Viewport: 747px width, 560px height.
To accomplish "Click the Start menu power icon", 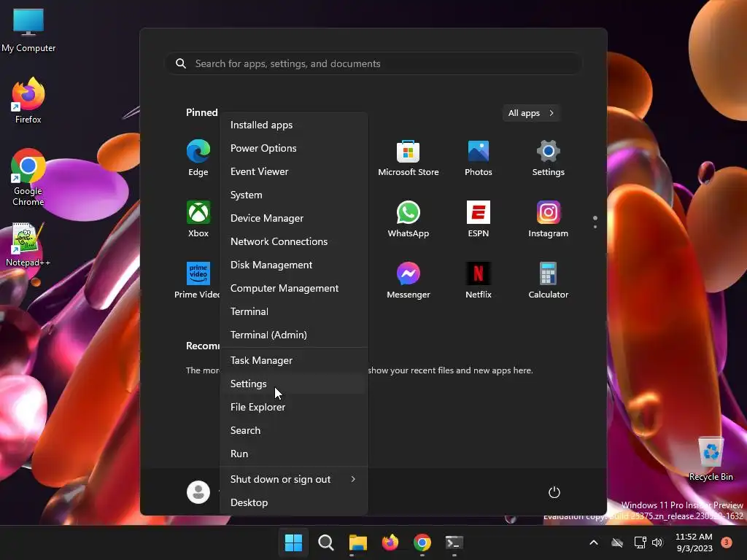I will [x=554, y=492].
